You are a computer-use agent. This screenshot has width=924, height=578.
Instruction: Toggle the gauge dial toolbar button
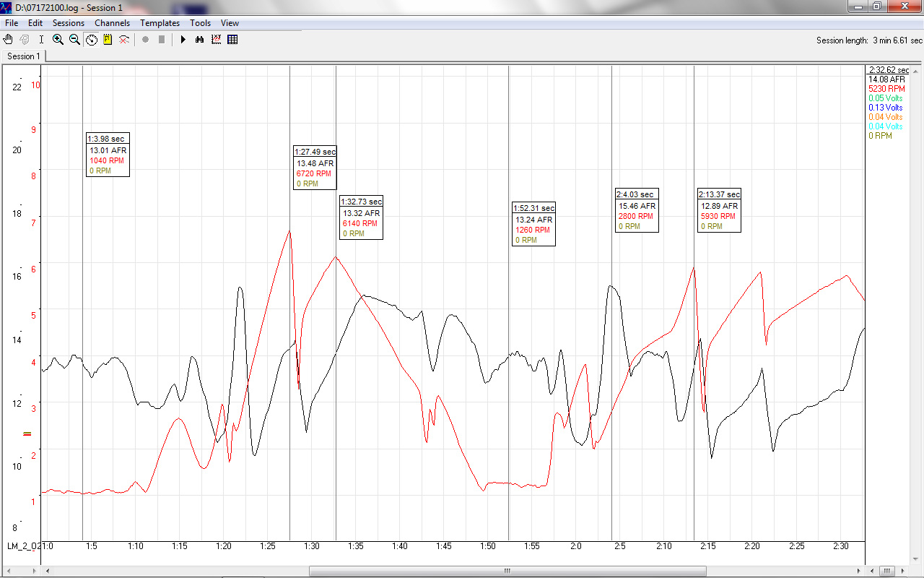(92, 40)
